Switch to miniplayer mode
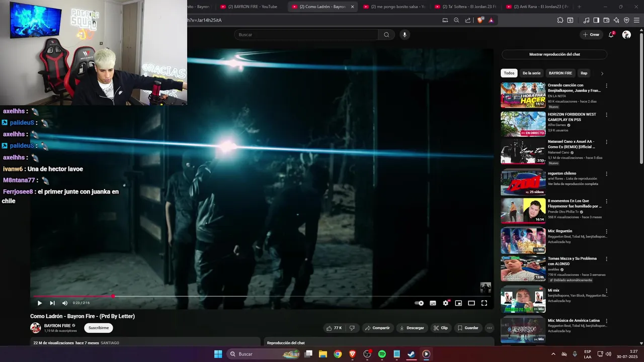This screenshot has height=362, width=644. 458,303
